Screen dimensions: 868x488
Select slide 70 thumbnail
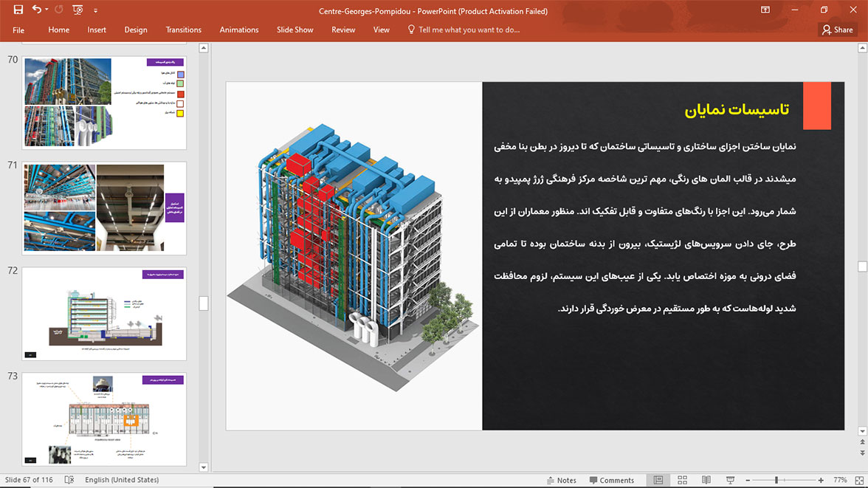click(x=104, y=103)
